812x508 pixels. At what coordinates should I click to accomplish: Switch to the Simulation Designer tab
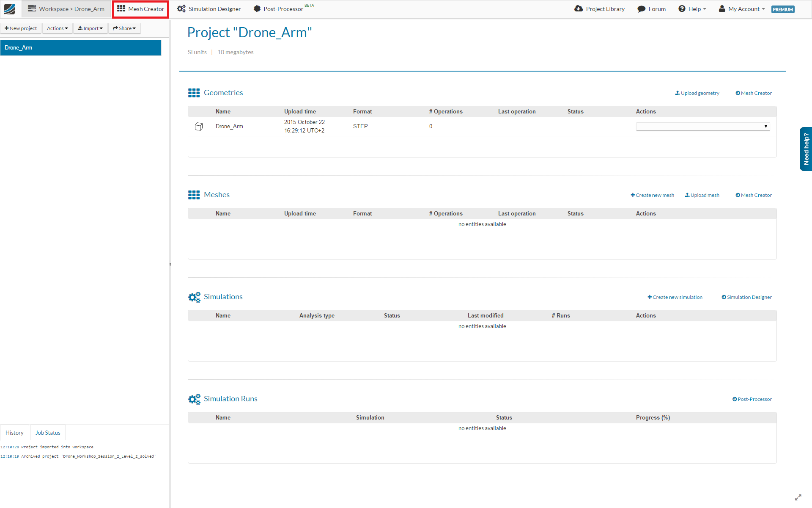209,9
